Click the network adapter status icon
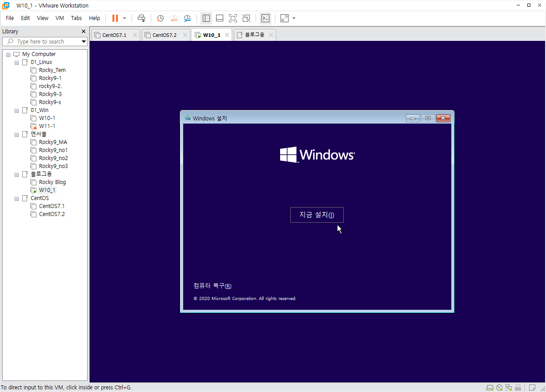The width and height of the screenshot is (546, 392). pos(509,388)
